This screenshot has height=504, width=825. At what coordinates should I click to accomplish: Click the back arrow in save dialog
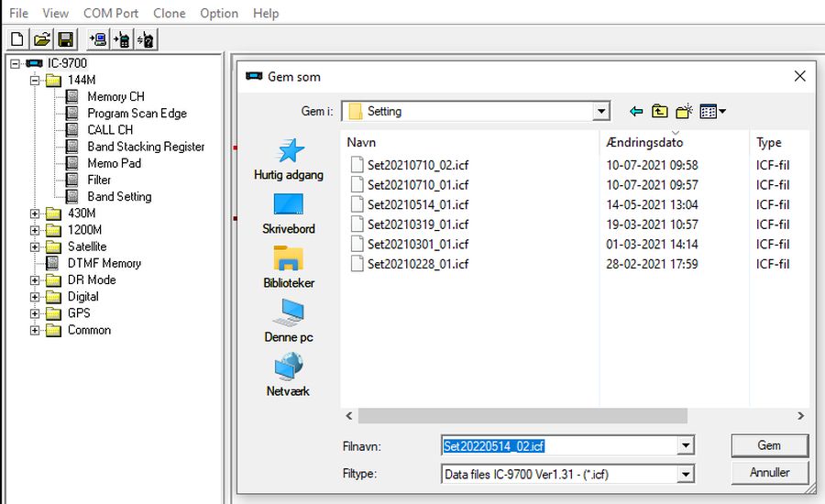click(x=636, y=111)
